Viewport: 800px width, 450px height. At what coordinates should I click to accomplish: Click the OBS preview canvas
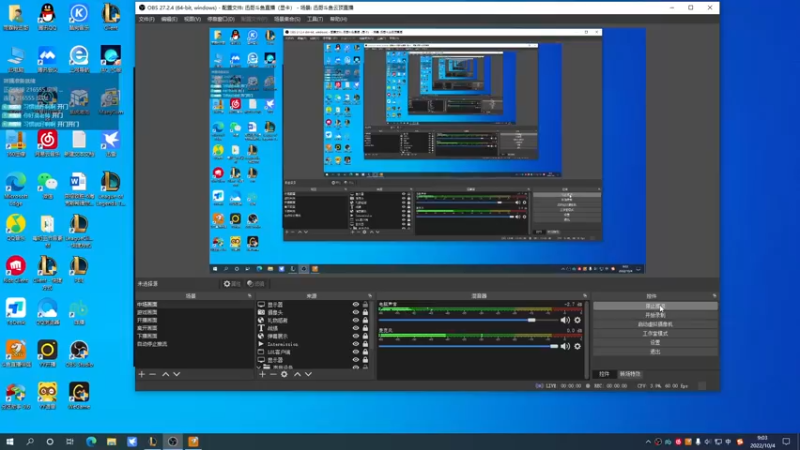[428, 151]
